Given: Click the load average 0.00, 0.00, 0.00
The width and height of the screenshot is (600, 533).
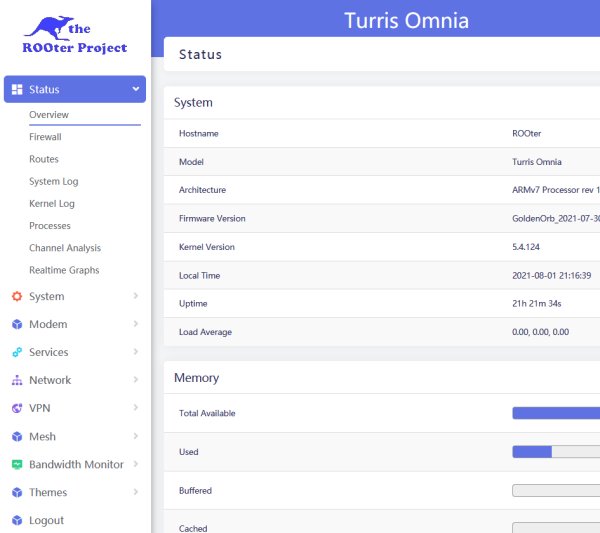Looking at the screenshot, I should pyautogui.click(x=540, y=332).
